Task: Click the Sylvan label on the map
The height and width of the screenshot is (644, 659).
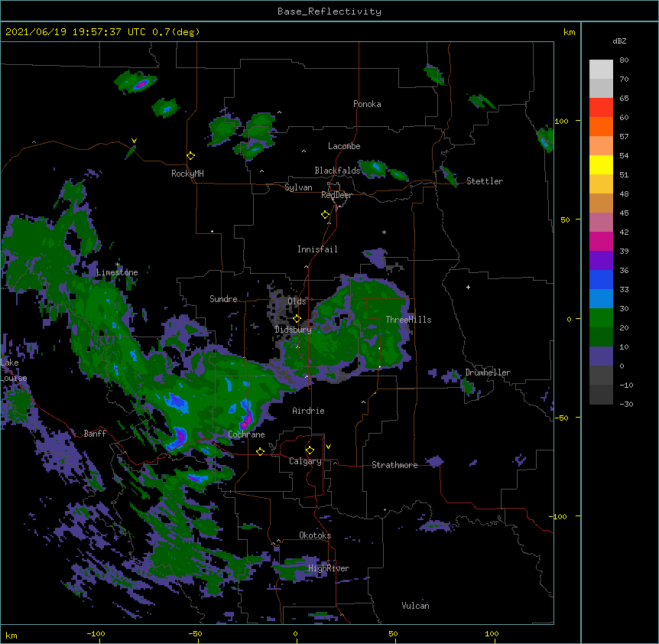Action: click(298, 187)
